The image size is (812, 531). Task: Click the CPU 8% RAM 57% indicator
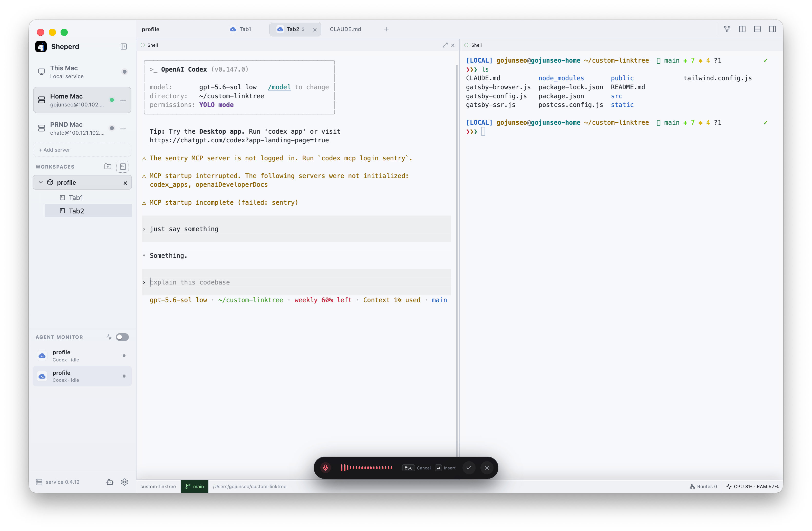point(753,487)
